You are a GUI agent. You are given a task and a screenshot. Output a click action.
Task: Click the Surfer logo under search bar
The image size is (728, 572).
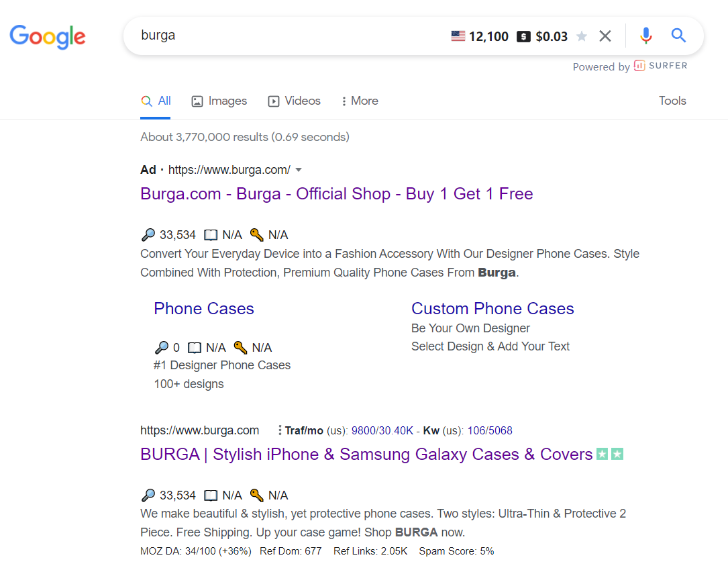[x=660, y=66]
